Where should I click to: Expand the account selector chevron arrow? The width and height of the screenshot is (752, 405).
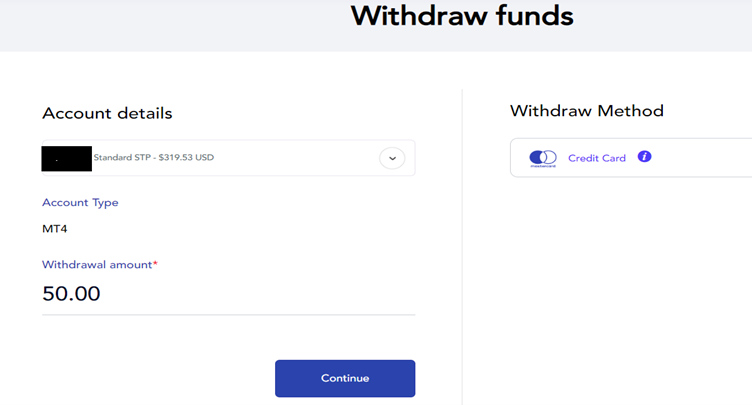pyautogui.click(x=392, y=158)
